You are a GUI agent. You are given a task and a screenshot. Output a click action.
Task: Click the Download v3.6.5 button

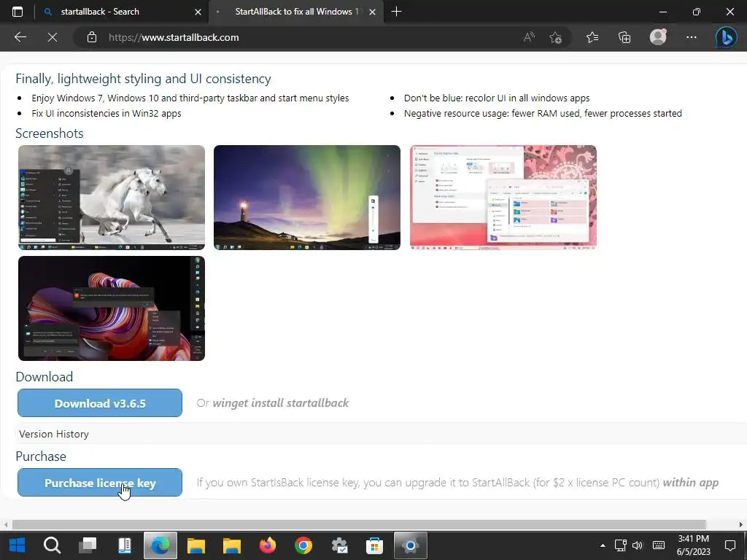100,402
